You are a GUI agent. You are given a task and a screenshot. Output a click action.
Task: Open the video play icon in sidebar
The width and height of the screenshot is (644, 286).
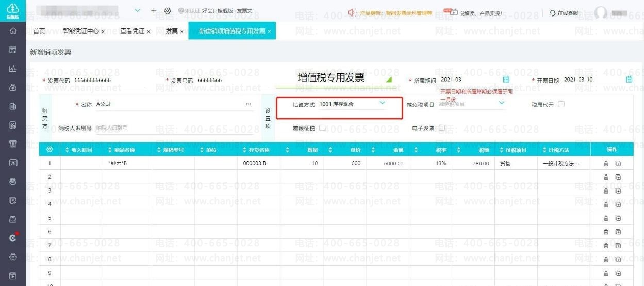pos(13,276)
